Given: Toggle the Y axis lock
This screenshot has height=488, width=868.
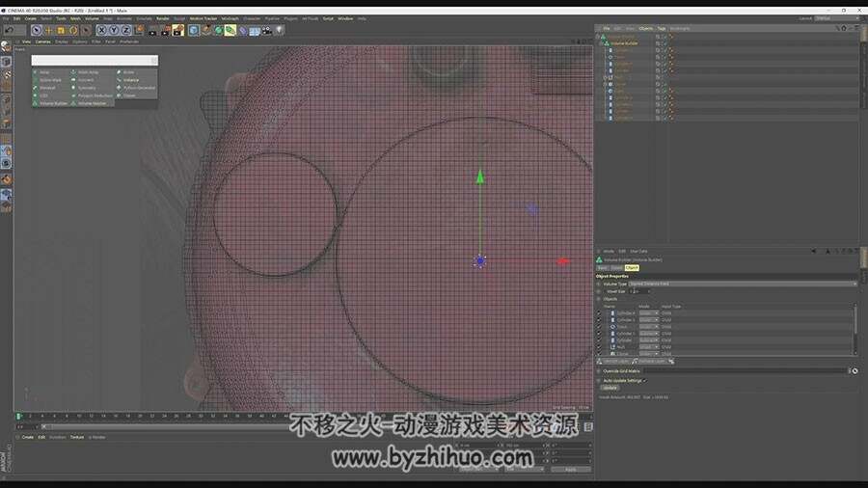Looking at the screenshot, I should [114, 31].
